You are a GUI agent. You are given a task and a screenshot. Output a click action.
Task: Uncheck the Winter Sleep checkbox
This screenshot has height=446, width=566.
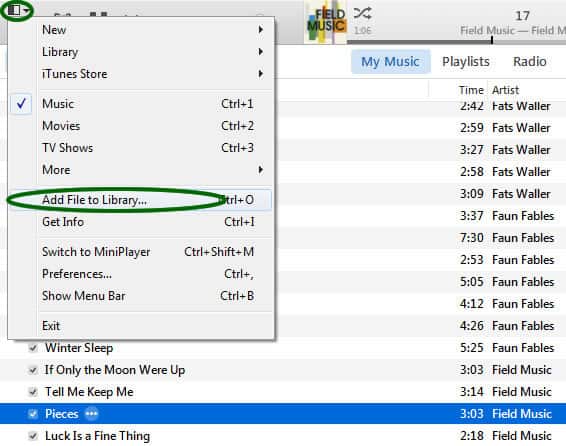[33, 348]
